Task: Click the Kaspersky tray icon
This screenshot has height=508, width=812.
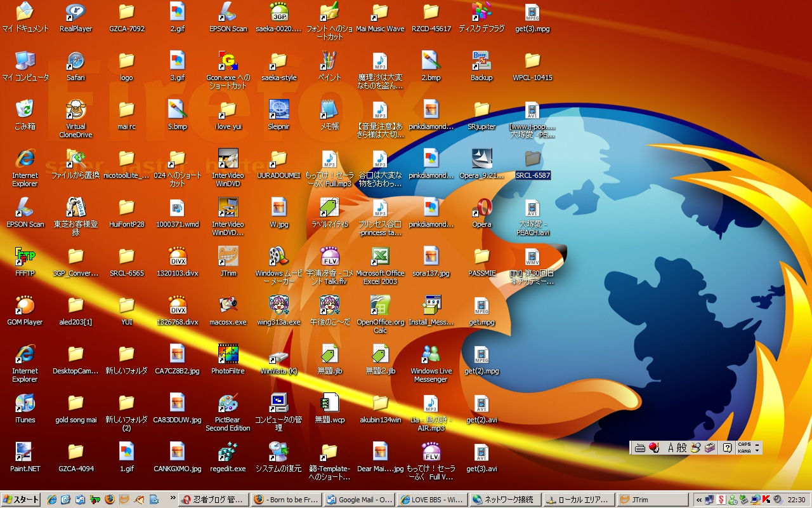Action: (766, 500)
